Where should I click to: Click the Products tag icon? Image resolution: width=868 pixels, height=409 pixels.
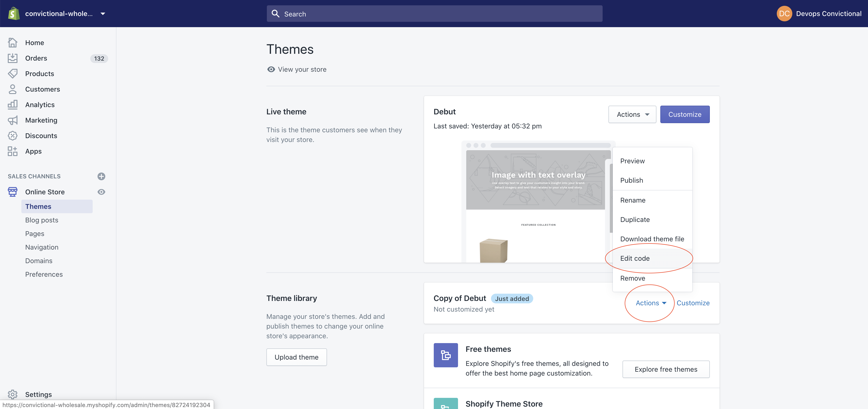coord(12,74)
